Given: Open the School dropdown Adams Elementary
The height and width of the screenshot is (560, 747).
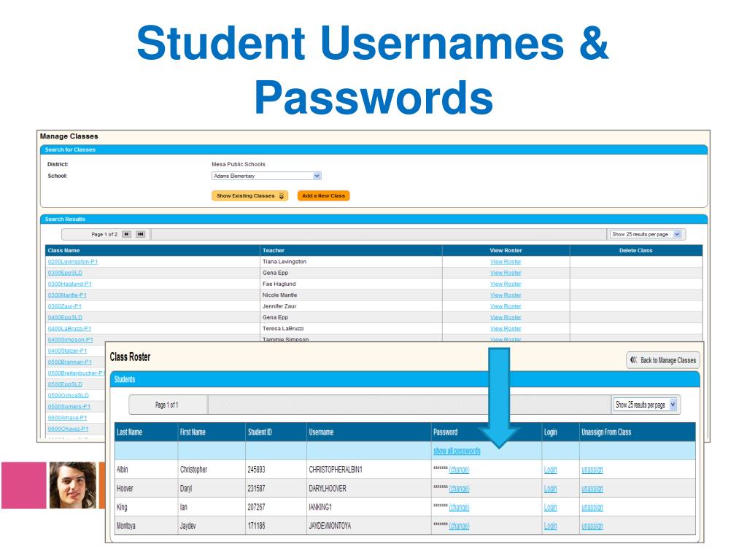Looking at the screenshot, I should [x=266, y=176].
